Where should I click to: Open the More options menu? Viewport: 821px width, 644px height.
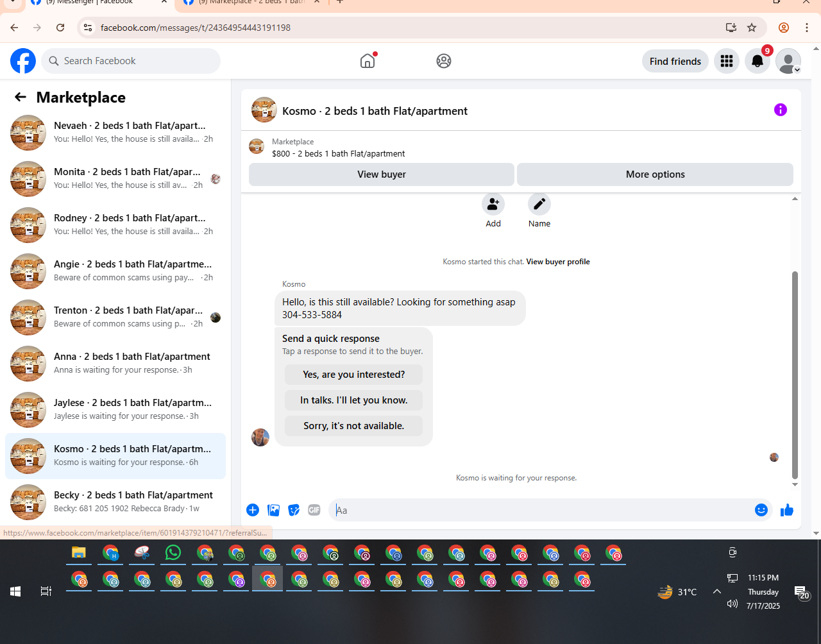[x=655, y=174]
